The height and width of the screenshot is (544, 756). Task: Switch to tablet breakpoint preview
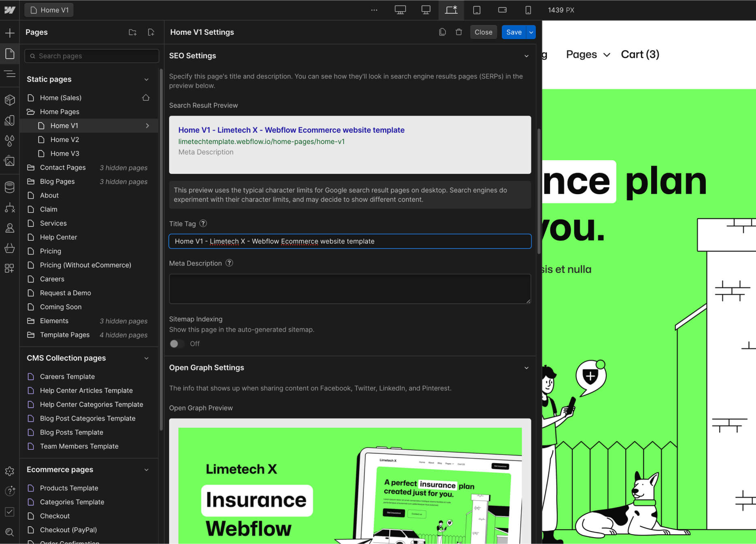(x=477, y=10)
